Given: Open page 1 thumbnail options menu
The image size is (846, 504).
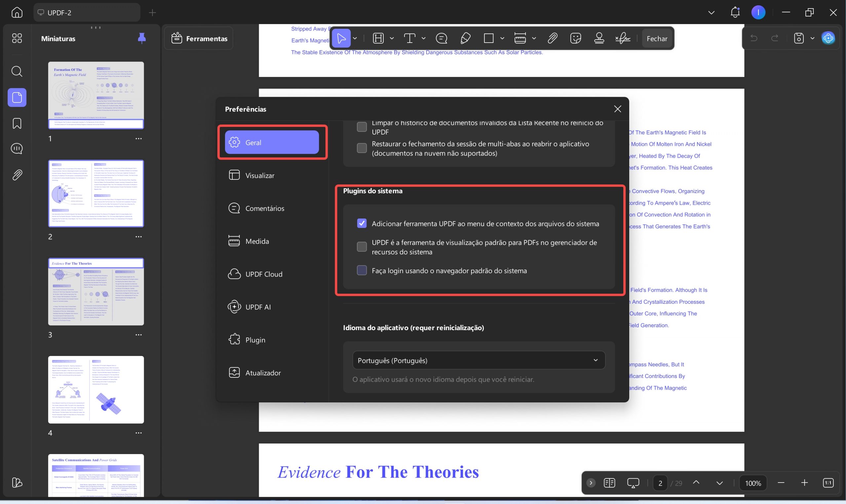Looking at the screenshot, I should [138, 138].
